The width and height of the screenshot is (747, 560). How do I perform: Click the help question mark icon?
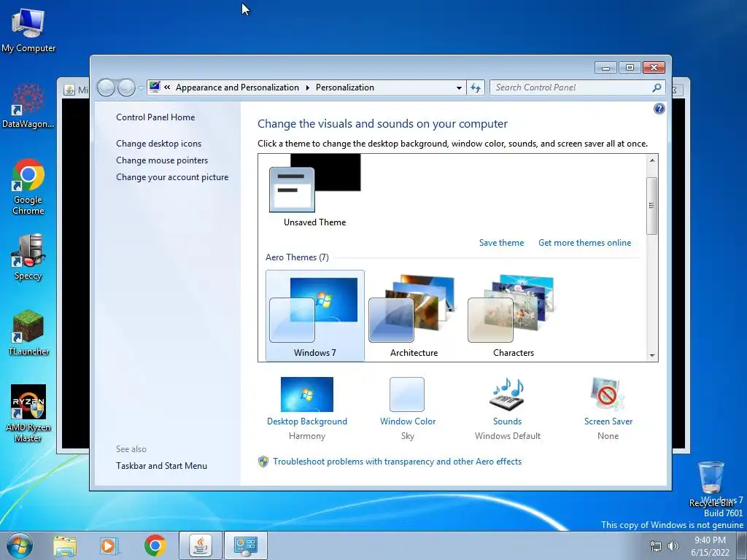pos(659,109)
